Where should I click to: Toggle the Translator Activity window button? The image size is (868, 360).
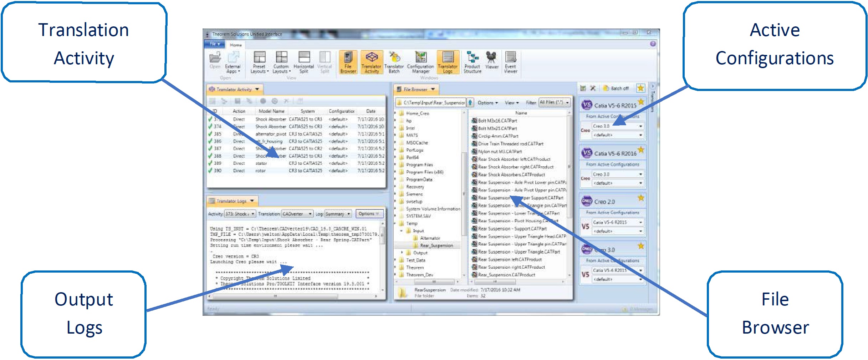(x=372, y=62)
